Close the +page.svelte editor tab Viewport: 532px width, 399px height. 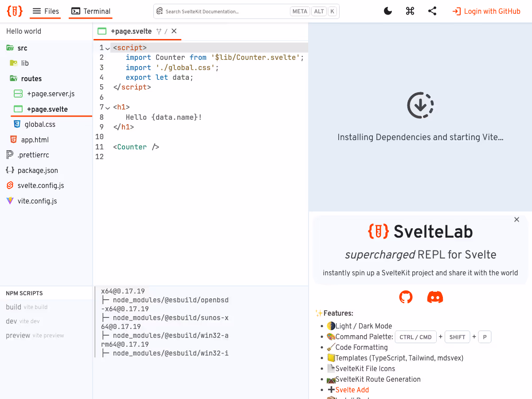174,31
